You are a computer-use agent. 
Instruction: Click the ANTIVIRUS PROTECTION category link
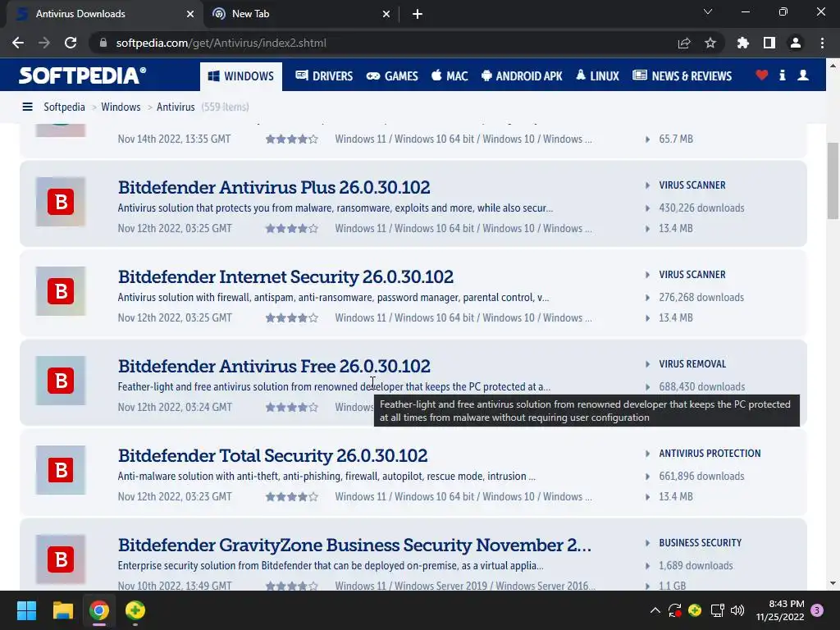[710, 454]
